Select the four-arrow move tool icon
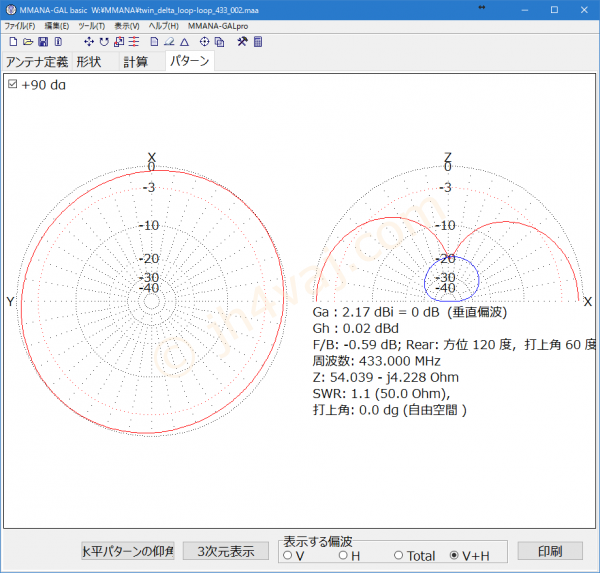 pyautogui.click(x=89, y=42)
